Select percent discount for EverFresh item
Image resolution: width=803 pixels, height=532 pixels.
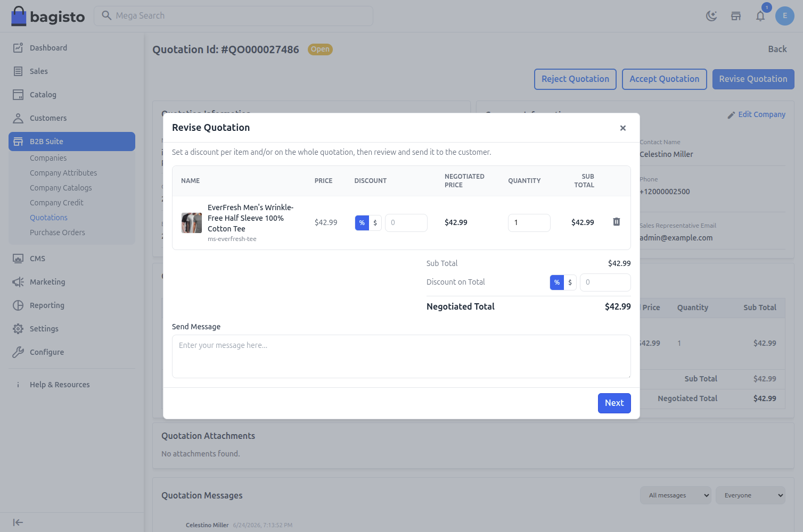[362, 223]
